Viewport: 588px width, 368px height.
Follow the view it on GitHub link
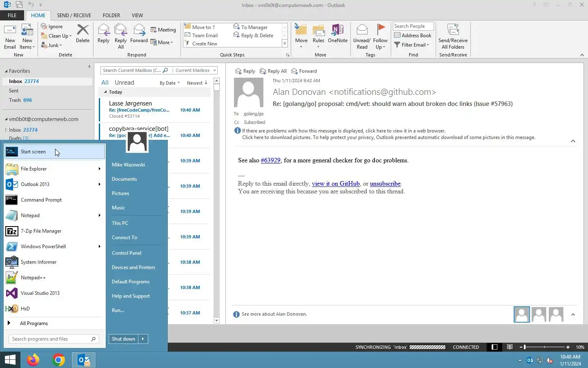pos(336,184)
